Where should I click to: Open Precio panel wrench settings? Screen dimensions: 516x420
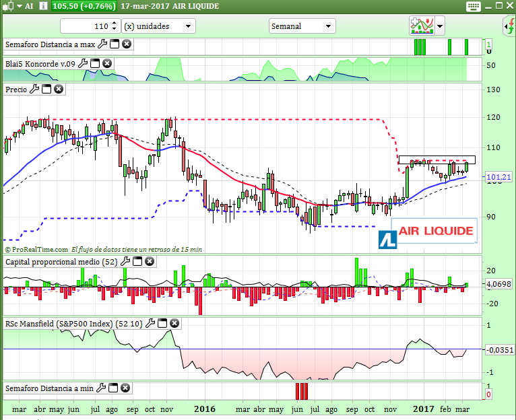[x=34, y=89]
